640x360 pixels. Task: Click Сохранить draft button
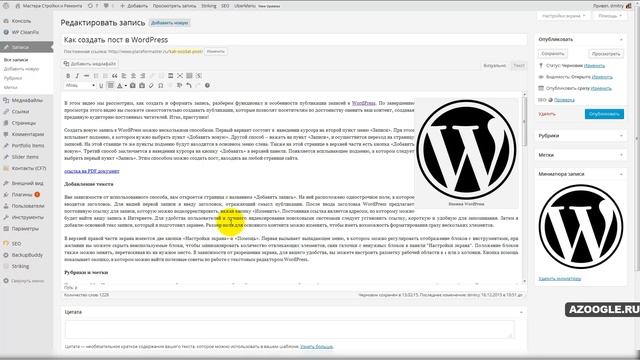[553, 53]
